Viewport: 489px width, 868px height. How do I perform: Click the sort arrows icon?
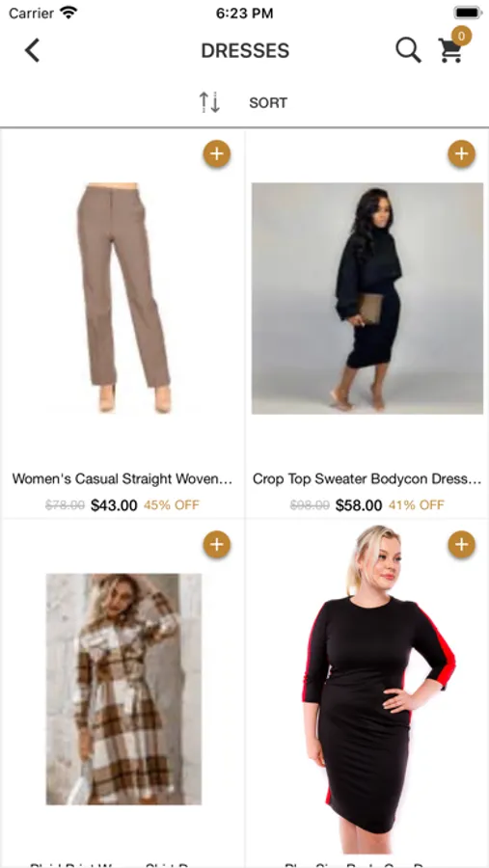(x=210, y=102)
